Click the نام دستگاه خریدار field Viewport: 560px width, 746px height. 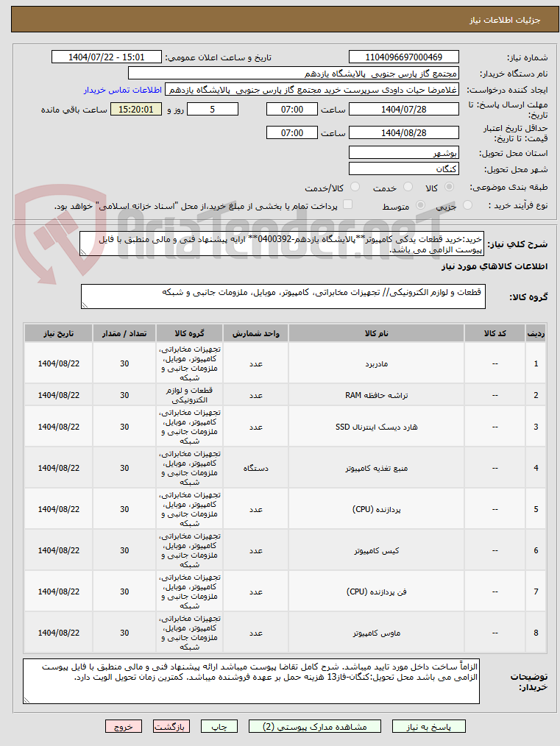click(x=294, y=74)
